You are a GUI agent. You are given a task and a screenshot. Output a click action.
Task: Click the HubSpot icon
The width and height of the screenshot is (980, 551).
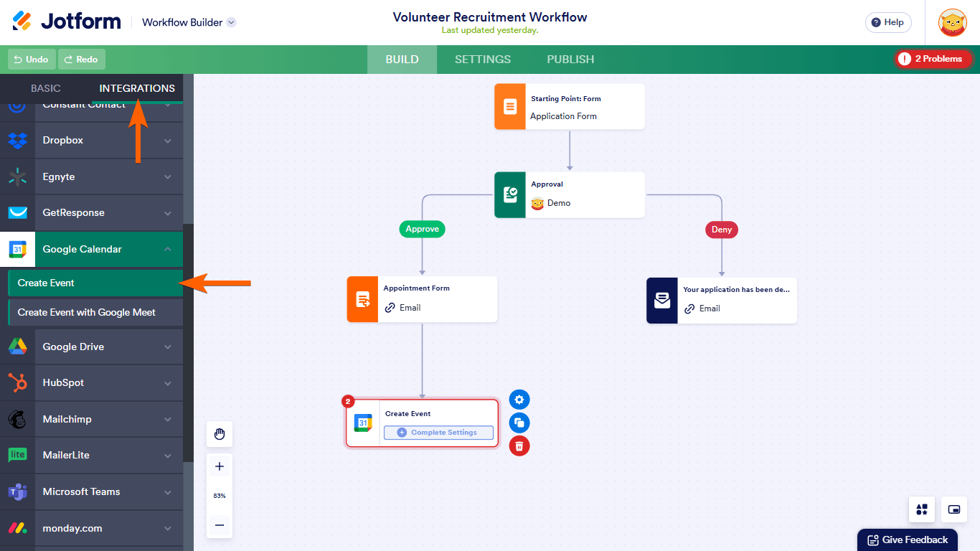17,382
